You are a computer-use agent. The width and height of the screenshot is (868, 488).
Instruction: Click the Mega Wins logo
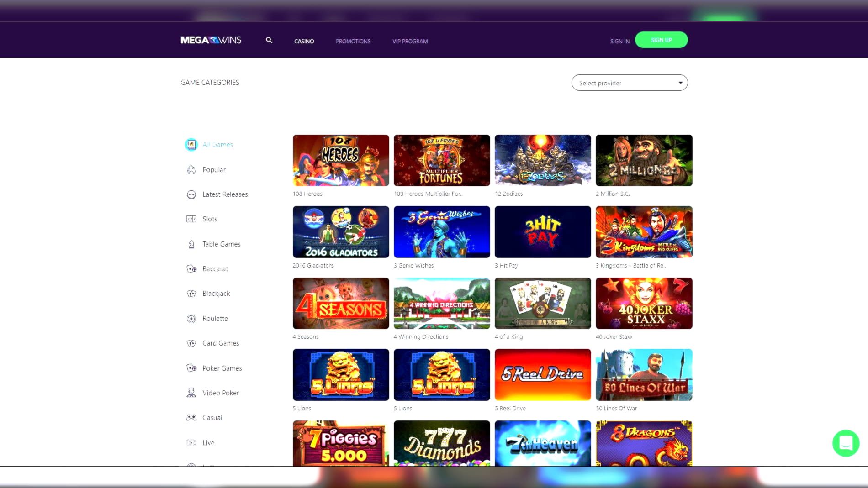point(211,40)
